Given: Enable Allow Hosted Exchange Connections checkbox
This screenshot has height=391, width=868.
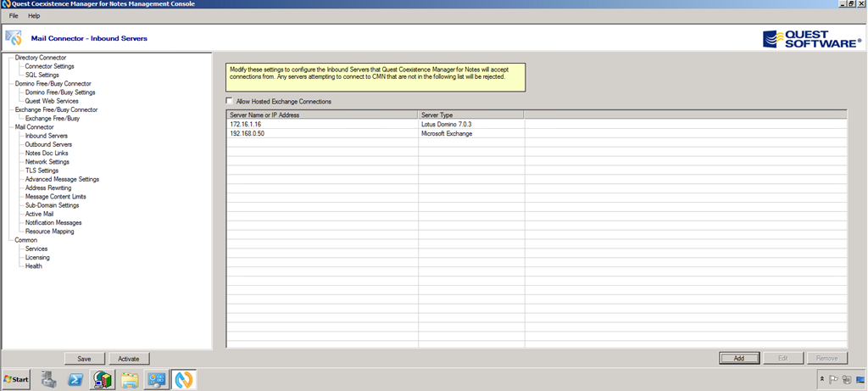Looking at the screenshot, I should pos(229,101).
